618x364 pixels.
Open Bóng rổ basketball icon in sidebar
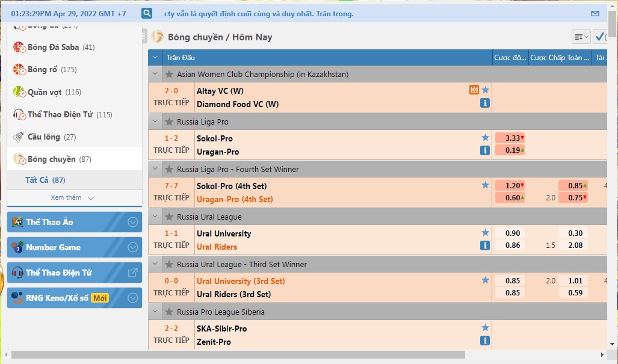(20, 69)
